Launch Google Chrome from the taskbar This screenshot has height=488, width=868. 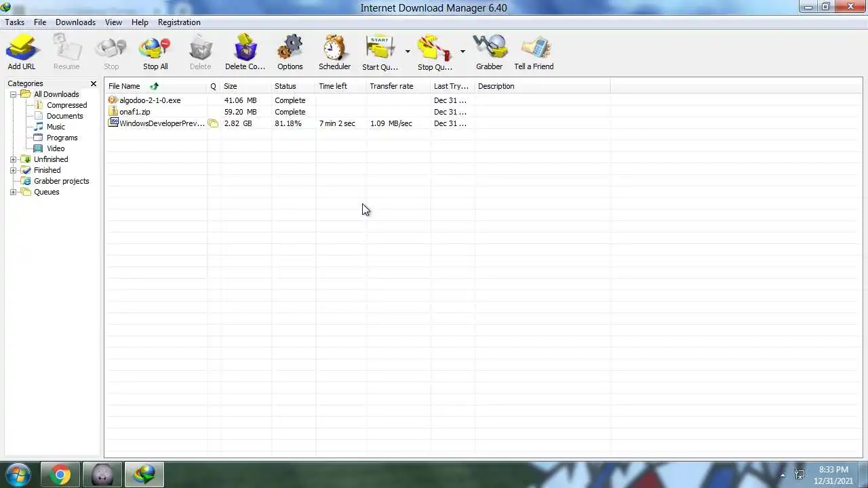[60, 474]
